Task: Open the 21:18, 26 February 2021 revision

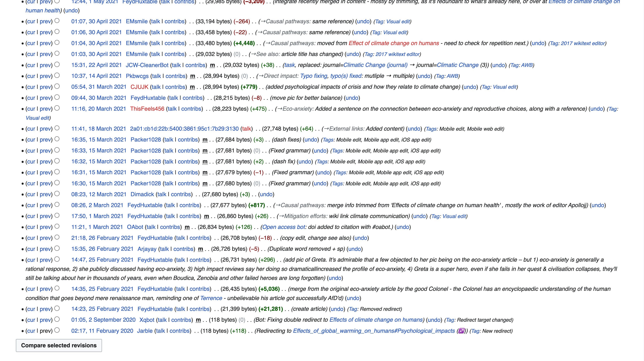Action: (x=102, y=238)
